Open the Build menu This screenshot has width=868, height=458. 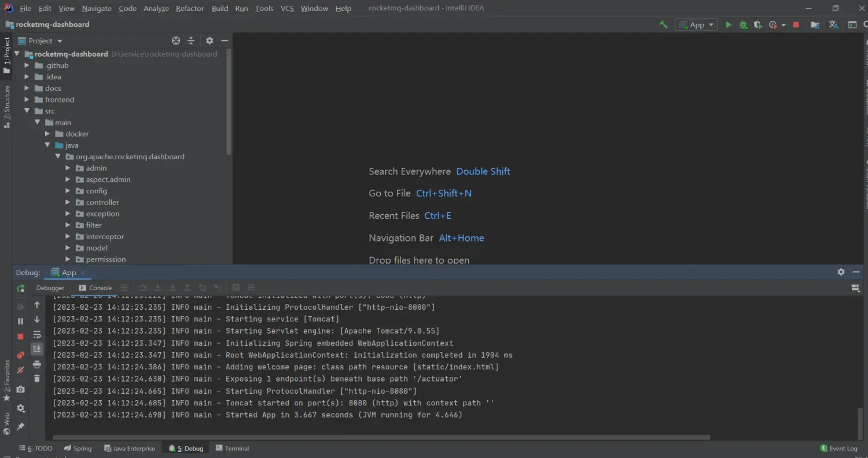pos(220,8)
